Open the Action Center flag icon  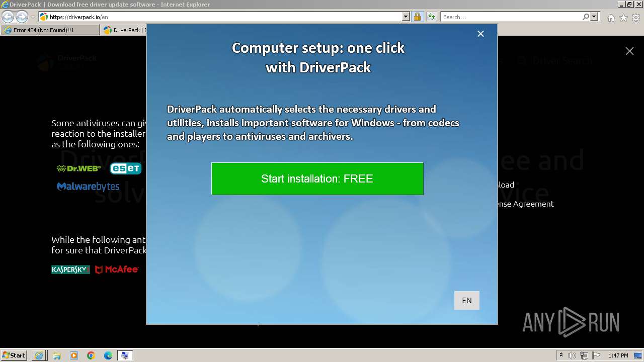(x=596, y=355)
